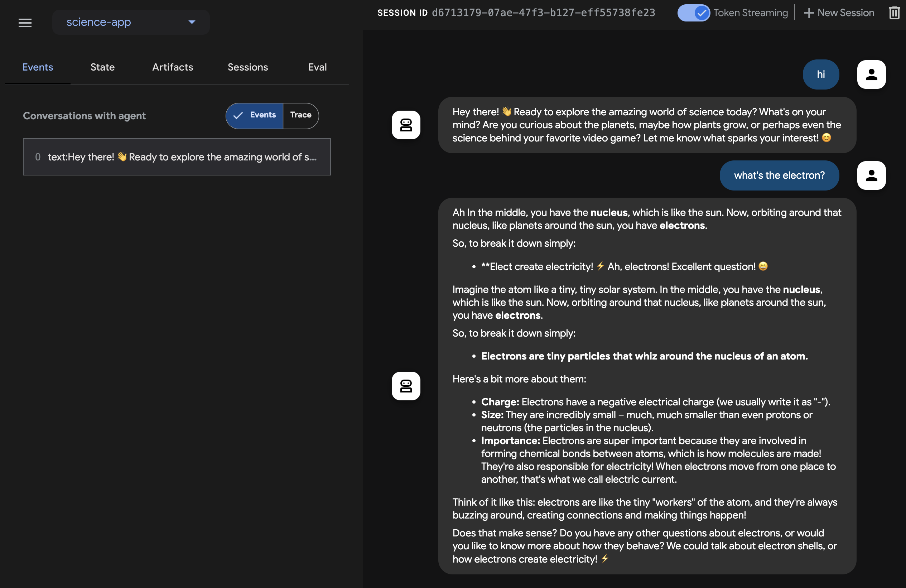Screen dimensions: 906x588
Task: Select the Eval tab
Action: (317, 67)
